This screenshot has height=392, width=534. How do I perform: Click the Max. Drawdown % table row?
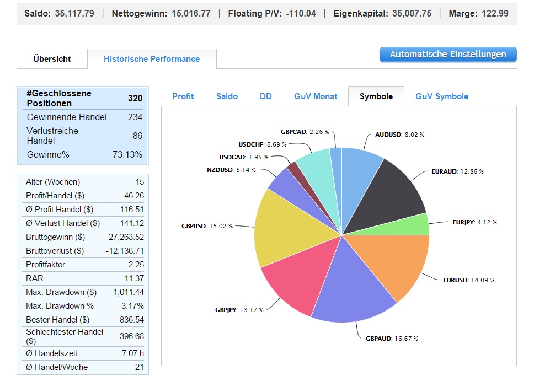click(83, 306)
